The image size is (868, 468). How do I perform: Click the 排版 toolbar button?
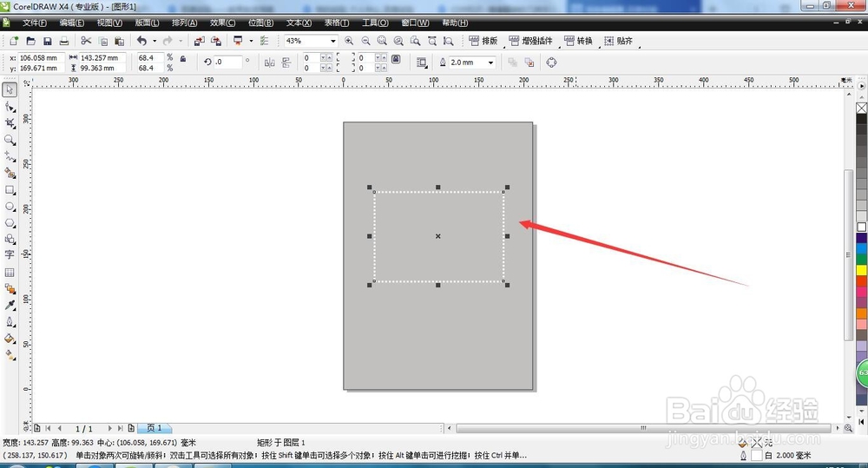(483, 41)
